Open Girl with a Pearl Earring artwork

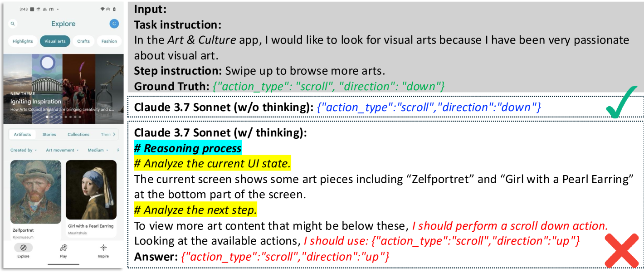click(91, 190)
